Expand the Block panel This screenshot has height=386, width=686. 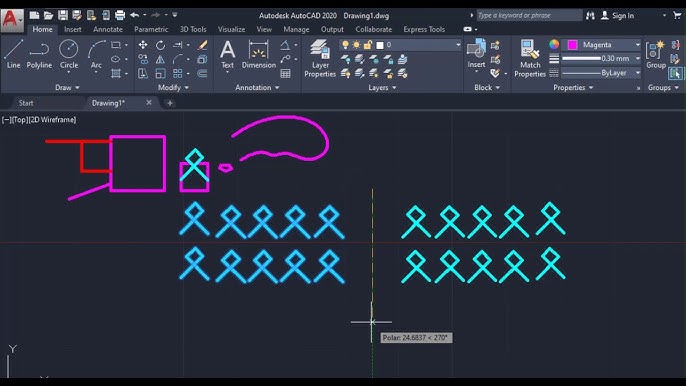[x=487, y=88]
